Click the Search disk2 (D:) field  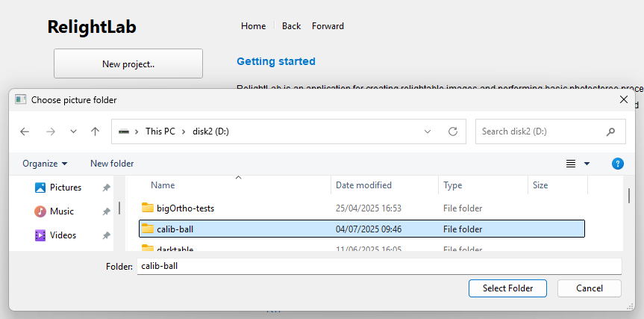click(x=551, y=131)
